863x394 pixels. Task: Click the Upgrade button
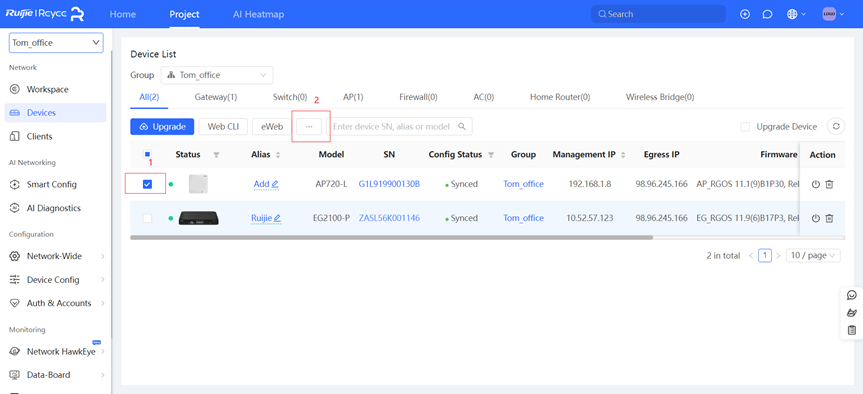[162, 127]
